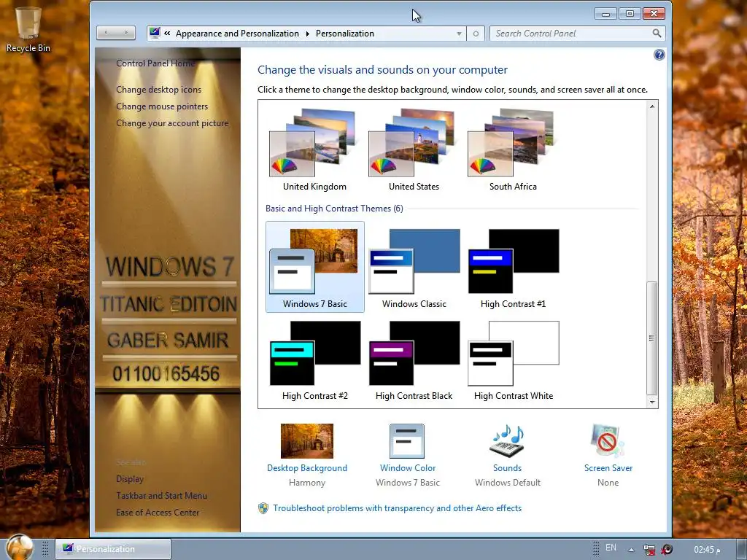Open the Start orb button

coord(20,547)
